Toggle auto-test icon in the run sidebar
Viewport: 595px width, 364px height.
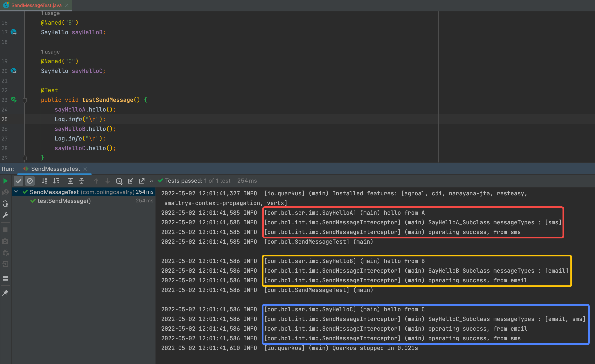(5, 204)
